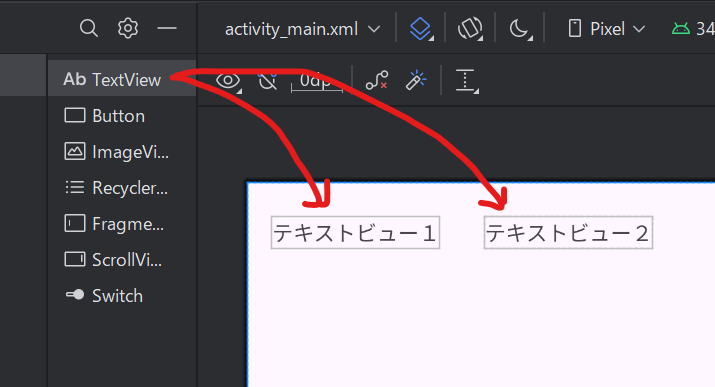Open palette settings gear
This screenshot has width=715, height=387.
click(128, 28)
